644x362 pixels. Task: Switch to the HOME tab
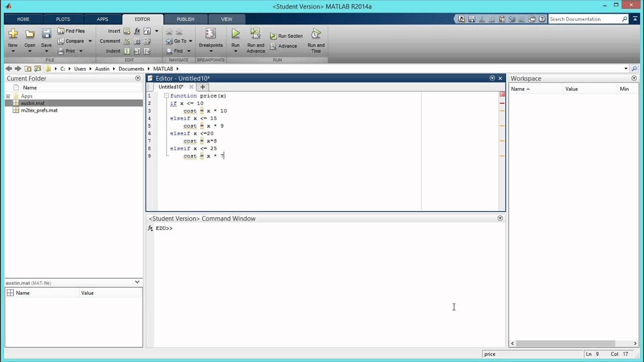(23, 19)
